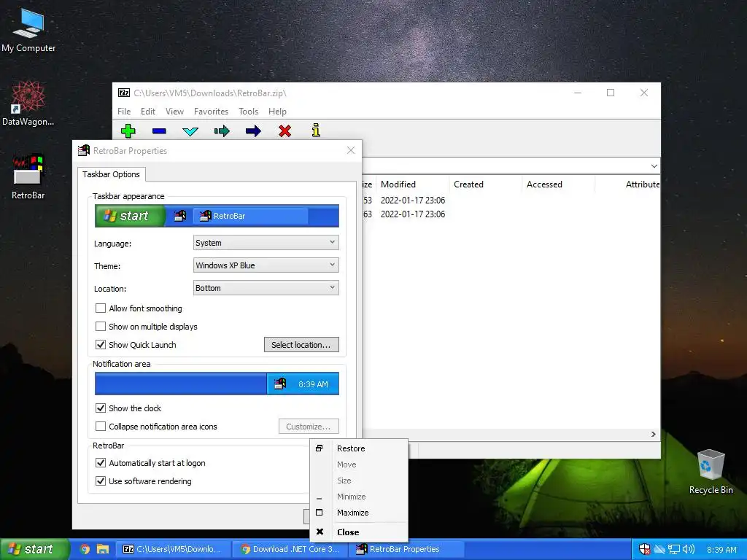Open the Help menu in 7-Zip

[277, 112]
